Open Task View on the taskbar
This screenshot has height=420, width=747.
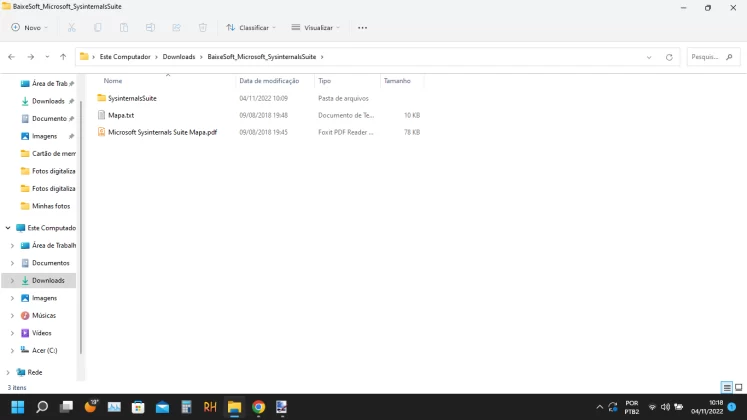point(66,407)
